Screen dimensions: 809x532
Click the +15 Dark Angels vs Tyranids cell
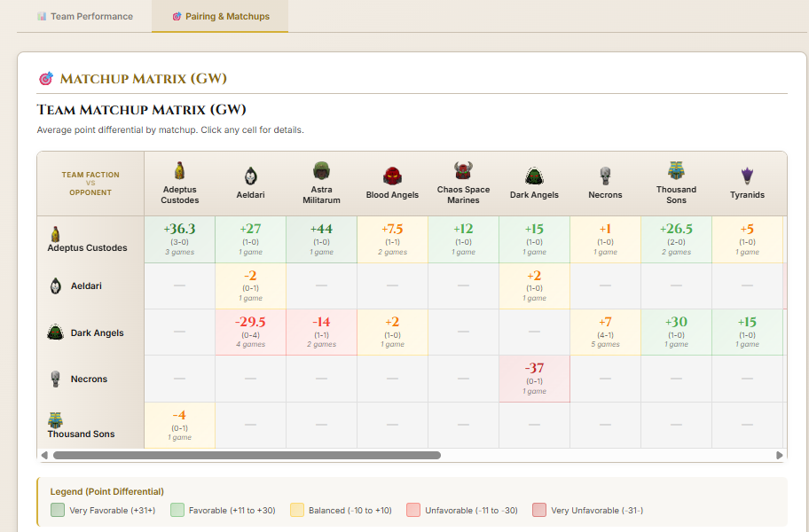747,332
